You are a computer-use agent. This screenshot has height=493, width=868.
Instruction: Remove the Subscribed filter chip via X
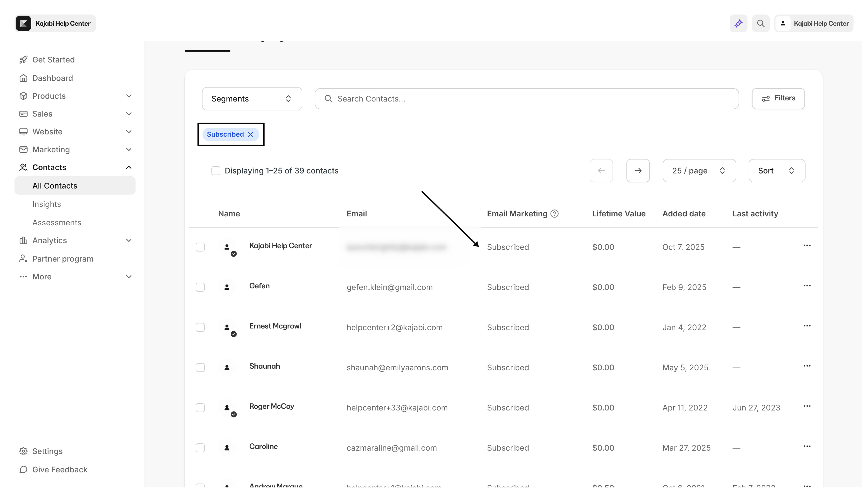coord(251,134)
